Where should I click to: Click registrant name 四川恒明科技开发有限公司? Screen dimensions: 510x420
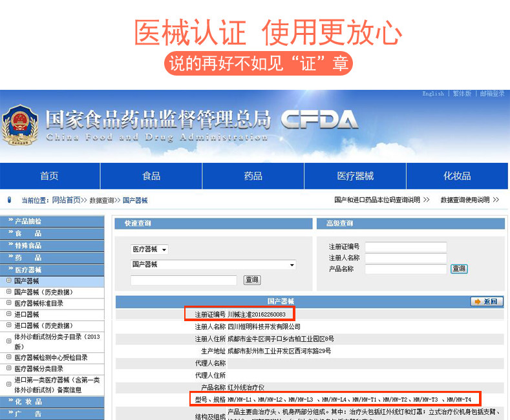click(x=264, y=327)
